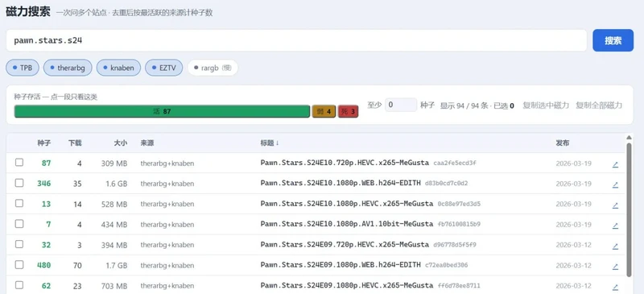Toggle the knaben source chip
644x294 pixels.
click(118, 68)
